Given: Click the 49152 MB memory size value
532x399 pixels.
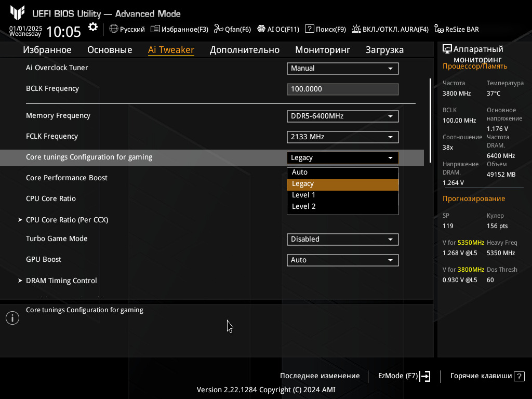Looking at the screenshot, I should (501, 175).
